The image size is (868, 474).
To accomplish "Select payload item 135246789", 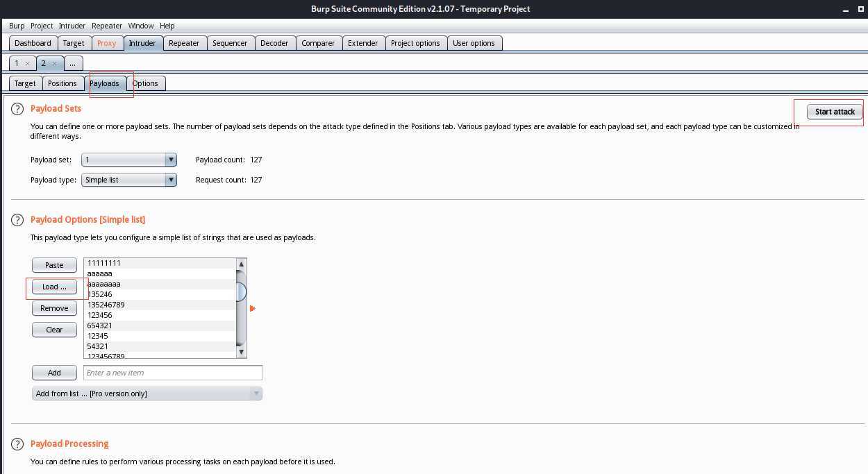I will coord(160,305).
